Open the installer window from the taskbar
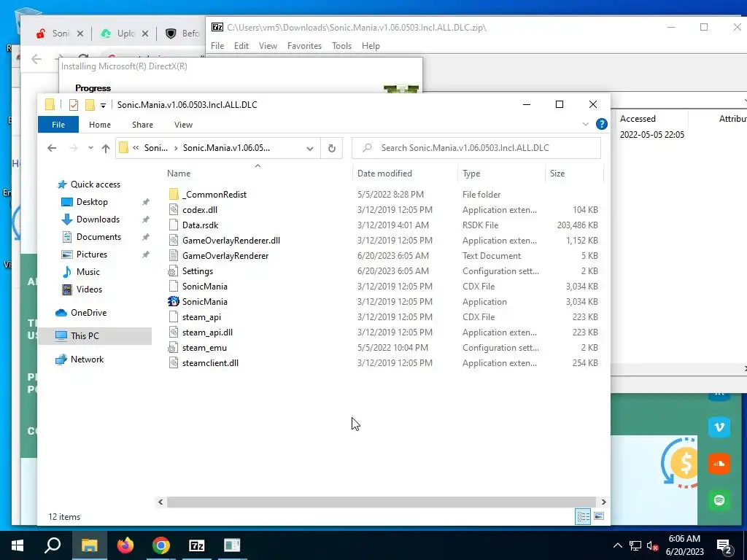 point(233,545)
